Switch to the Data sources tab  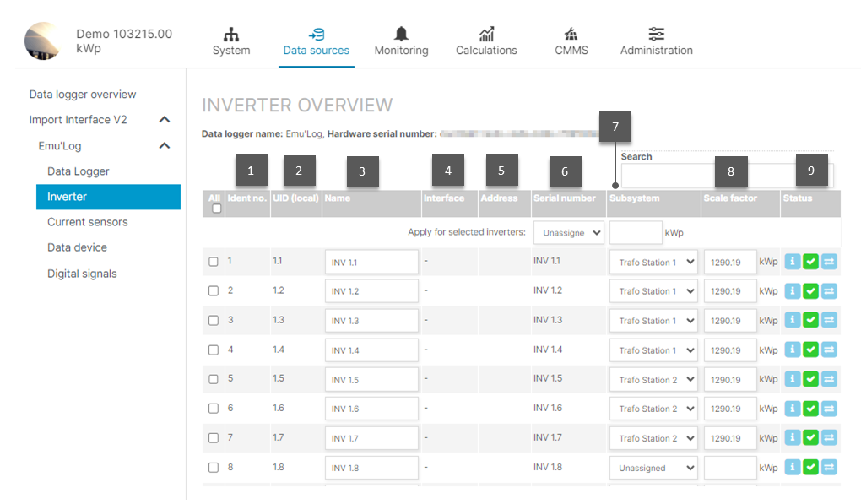tap(316, 49)
